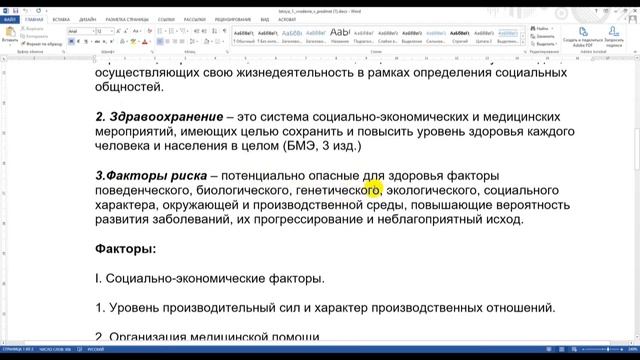Click the text effects icon
The image size is (640, 360).
click(122, 42)
